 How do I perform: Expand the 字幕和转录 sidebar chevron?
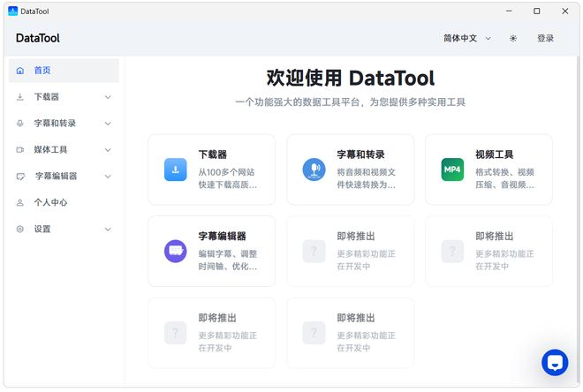[x=108, y=124]
